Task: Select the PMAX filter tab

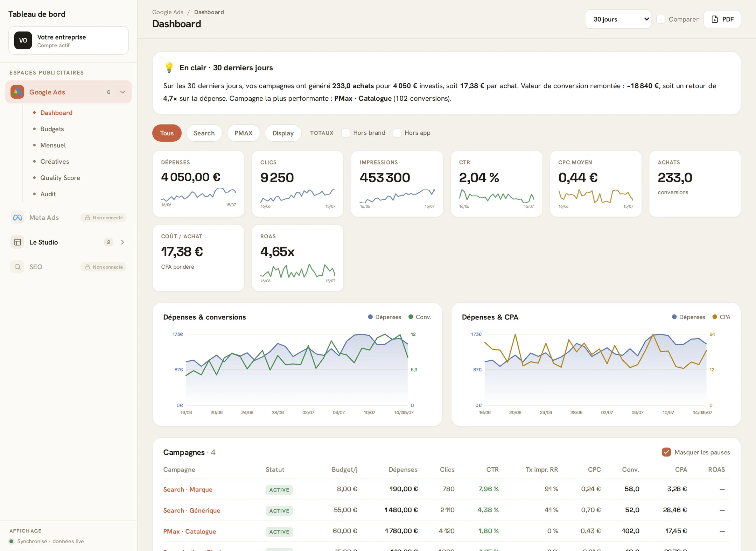Action: (x=243, y=133)
